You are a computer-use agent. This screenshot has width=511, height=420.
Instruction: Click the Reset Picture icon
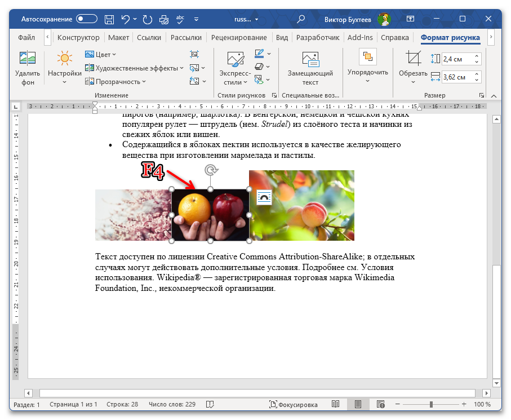[194, 81]
